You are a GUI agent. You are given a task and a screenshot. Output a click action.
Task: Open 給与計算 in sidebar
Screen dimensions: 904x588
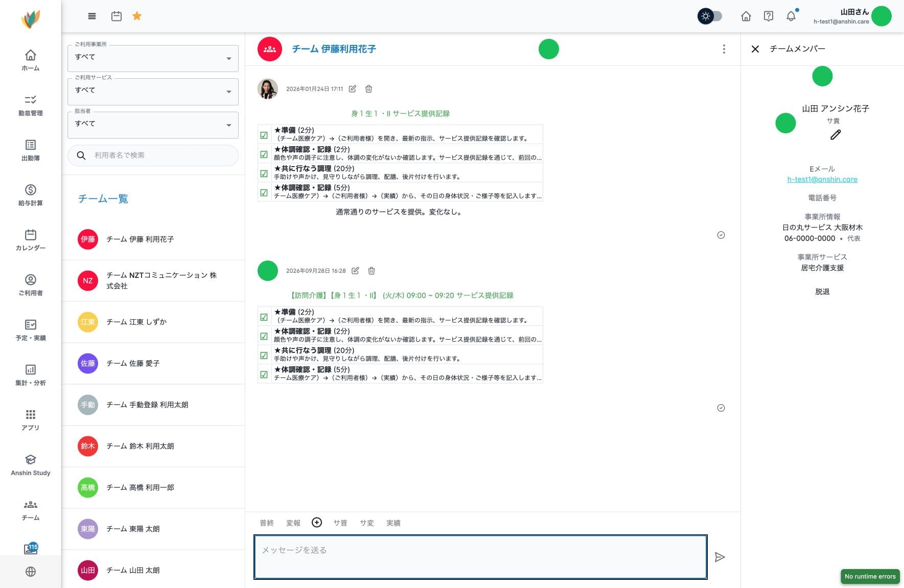tap(31, 195)
